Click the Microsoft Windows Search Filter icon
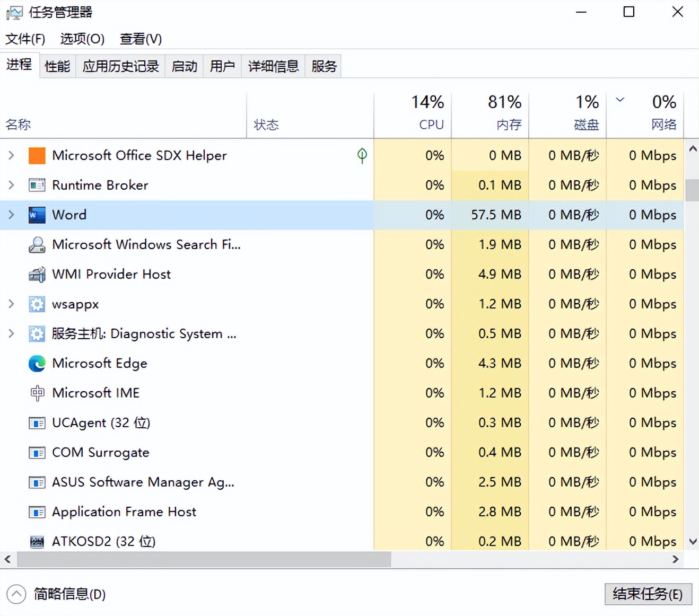 coord(37,244)
